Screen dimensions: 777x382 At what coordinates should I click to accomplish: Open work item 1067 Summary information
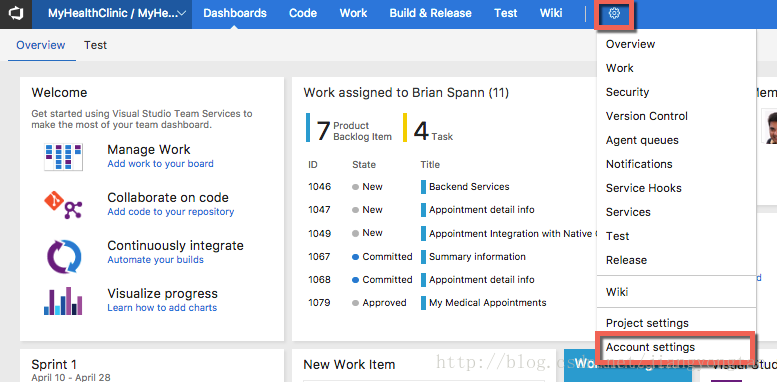click(477, 257)
